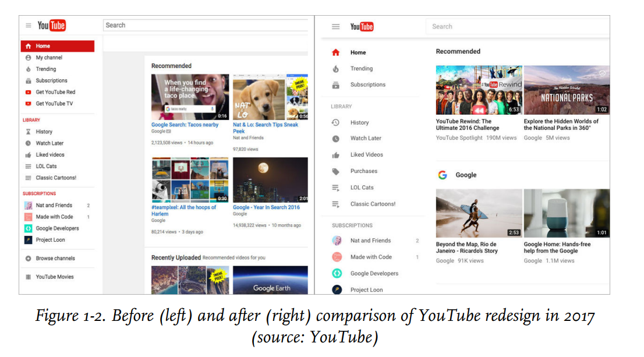Click Home icon in new layout sidebar
The height and width of the screenshot is (357, 644).
point(335,52)
